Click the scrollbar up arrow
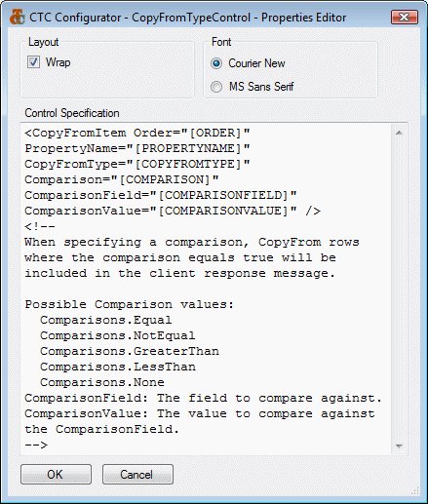428x504 pixels. pyautogui.click(x=399, y=133)
